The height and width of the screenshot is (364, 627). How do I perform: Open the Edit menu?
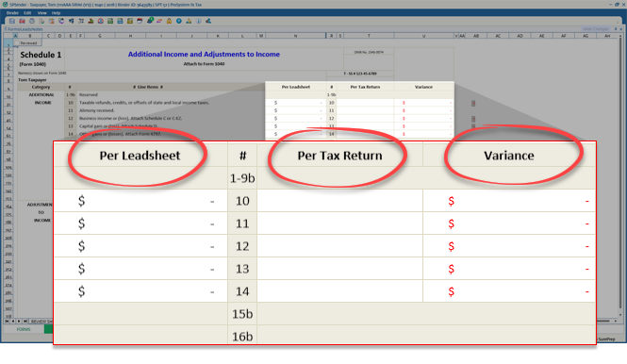27,13
